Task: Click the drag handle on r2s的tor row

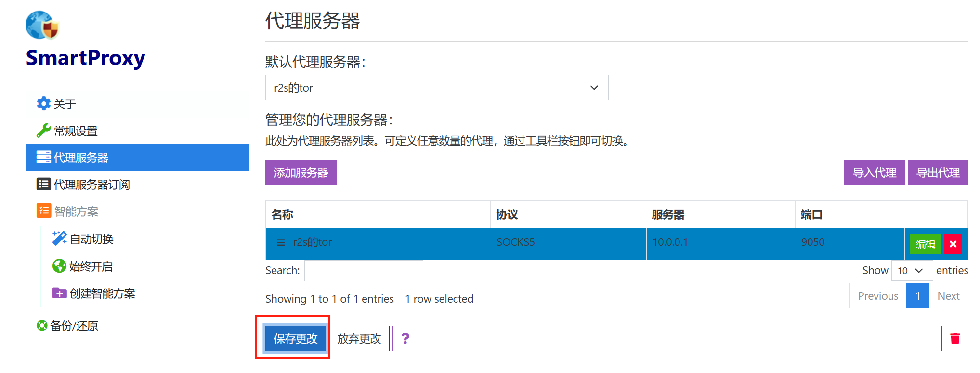Action: pyautogui.click(x=281, y=242)
